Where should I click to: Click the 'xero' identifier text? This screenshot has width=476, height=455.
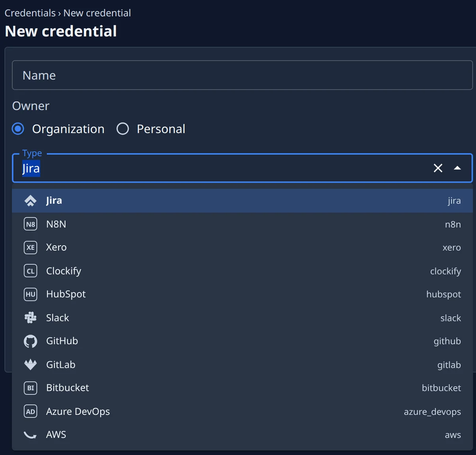click(x=452, y=248)
